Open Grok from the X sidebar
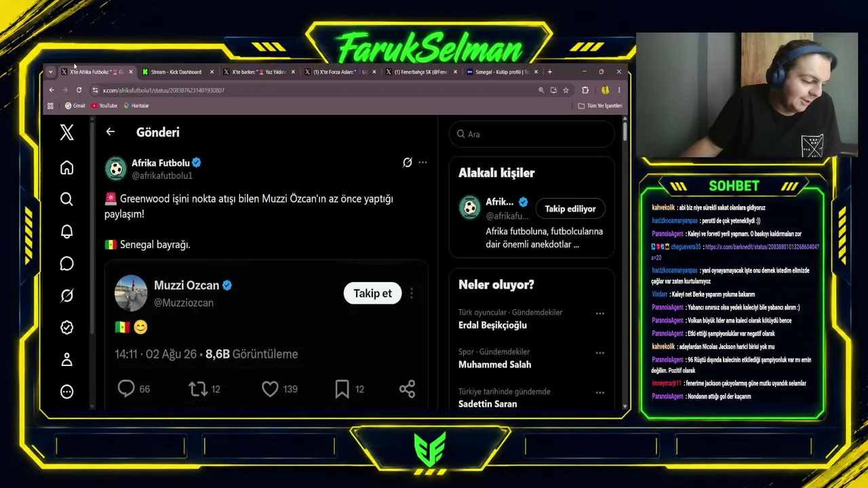This screenshot has height=488, width=868. tap(66, 296)
